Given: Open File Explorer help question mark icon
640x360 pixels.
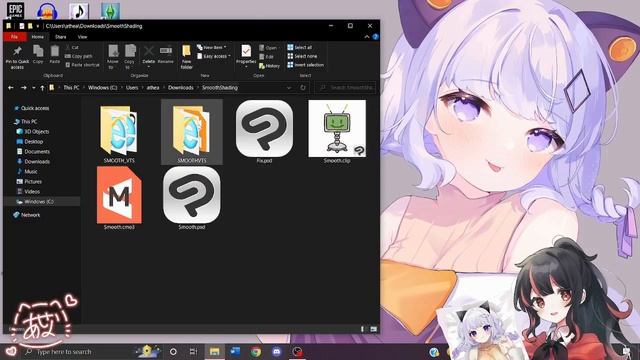Looking at the screenshot, I should click(x=376, y=37).
